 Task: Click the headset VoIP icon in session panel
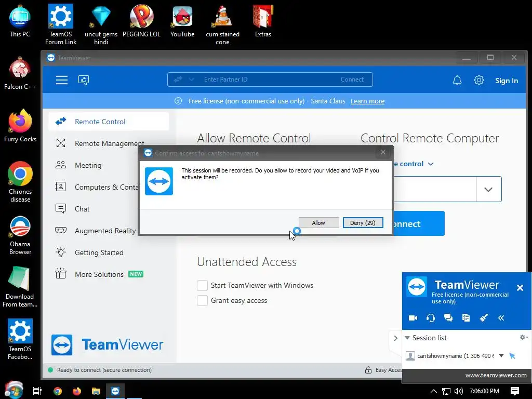[431, 318]
